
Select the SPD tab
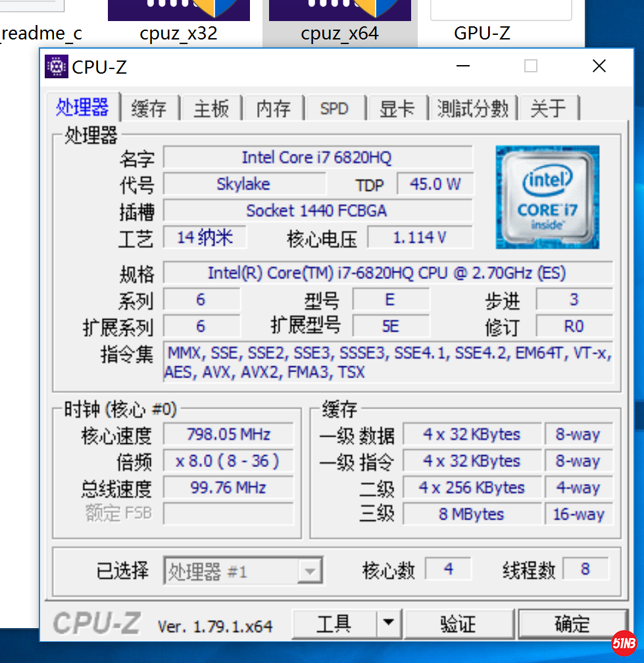[x=334, y=109]
